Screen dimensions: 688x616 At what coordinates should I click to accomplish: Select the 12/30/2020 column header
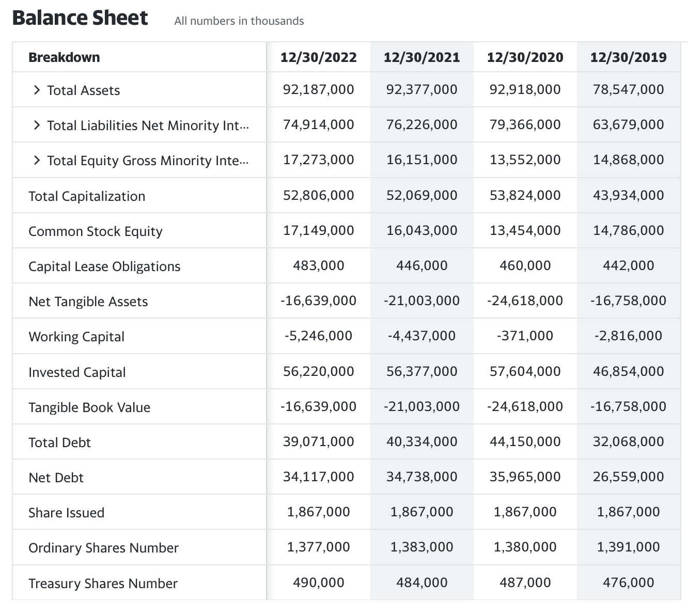tap(525, 57)
